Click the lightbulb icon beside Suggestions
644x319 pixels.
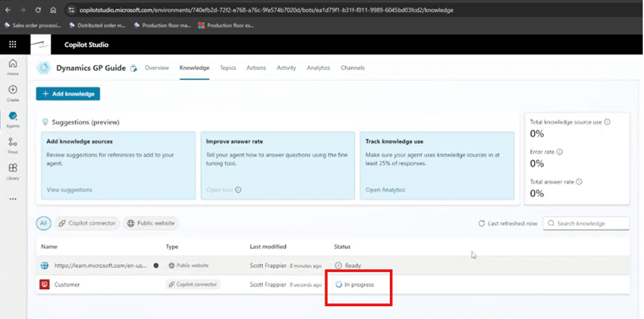pyautogui.click(x=46, y=122)
